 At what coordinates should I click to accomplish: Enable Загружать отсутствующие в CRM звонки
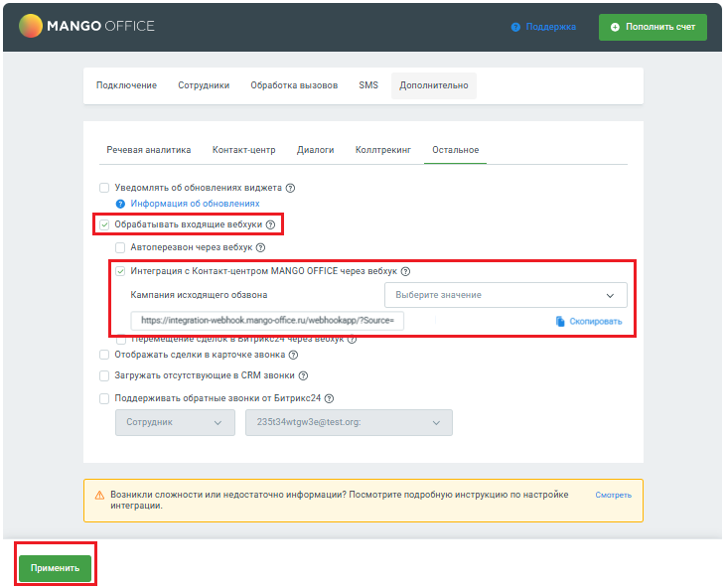pos(104,375)
